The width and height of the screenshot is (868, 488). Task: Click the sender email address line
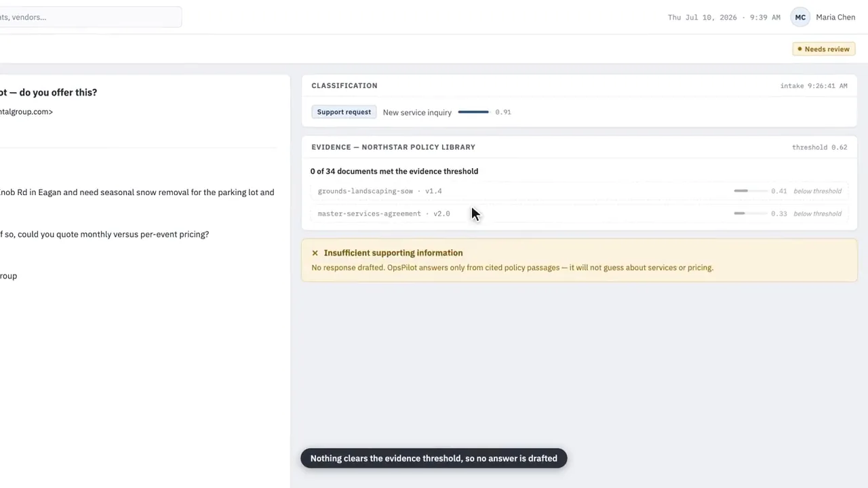pyautogui.click(x=26, y=112)
